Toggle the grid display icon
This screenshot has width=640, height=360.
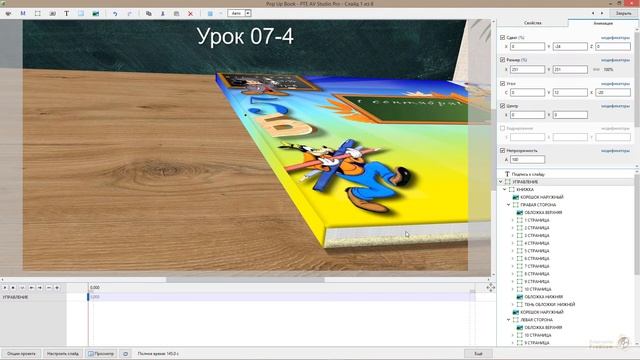pos(210,13)
